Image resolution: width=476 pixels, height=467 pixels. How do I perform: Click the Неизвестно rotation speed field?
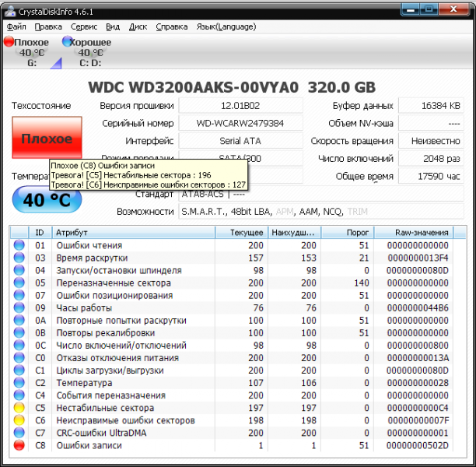[x=431, y=141]
